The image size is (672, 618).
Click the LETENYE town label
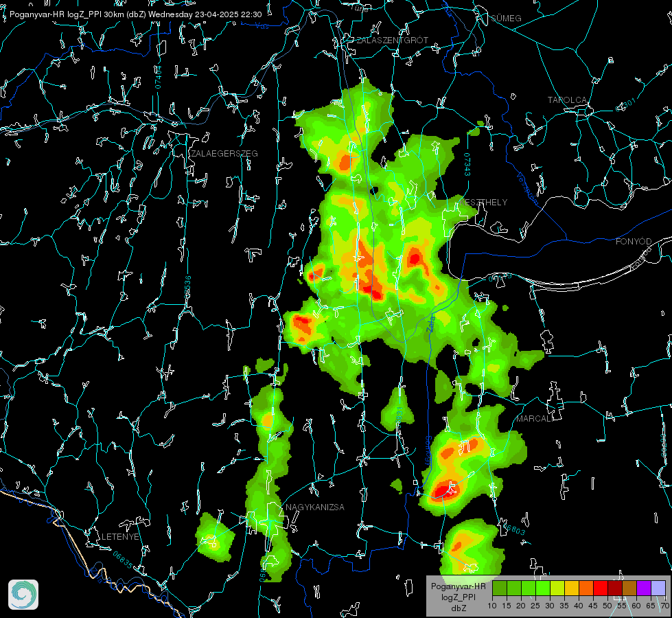[120, 536]
